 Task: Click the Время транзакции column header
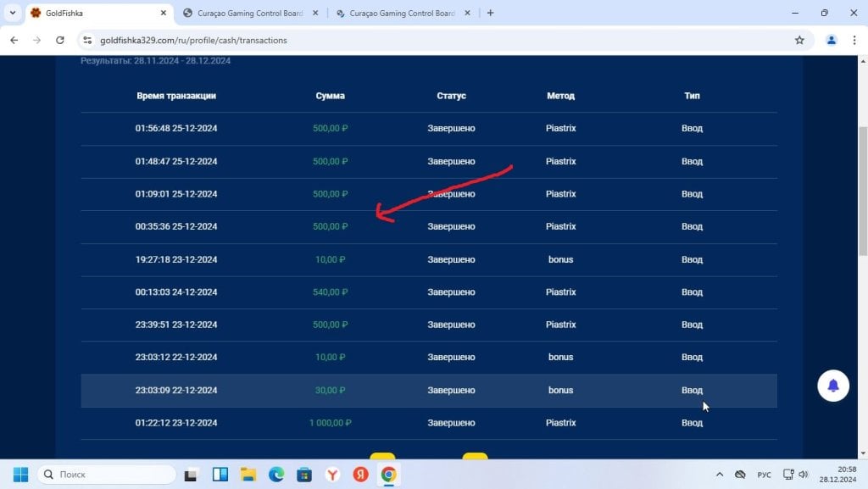coord(176,96)
